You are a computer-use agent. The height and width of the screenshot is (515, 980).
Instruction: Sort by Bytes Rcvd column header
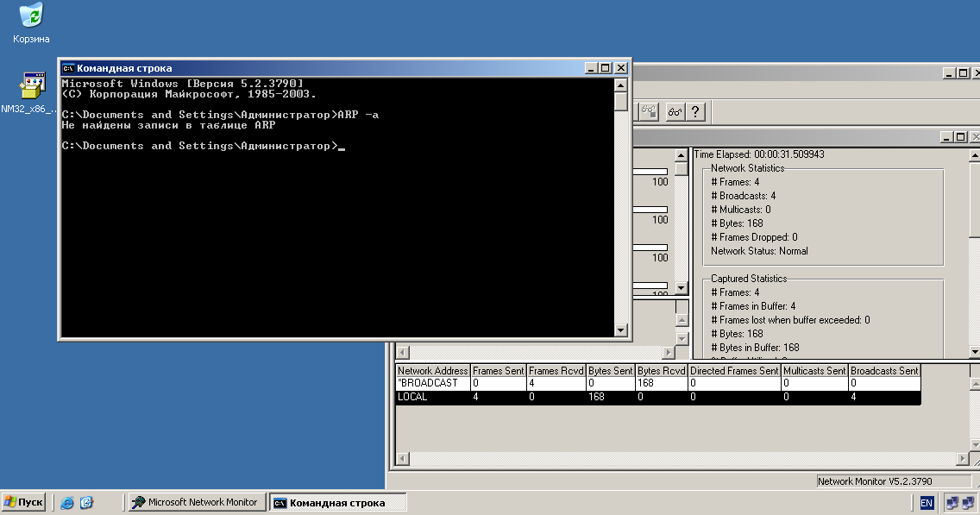[x=662, y=371]
